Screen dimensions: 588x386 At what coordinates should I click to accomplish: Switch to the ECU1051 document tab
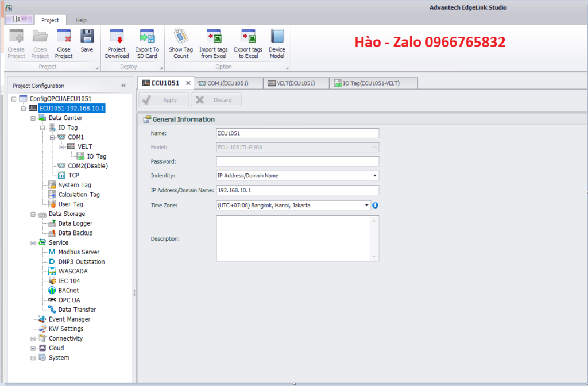pos(165,83)
